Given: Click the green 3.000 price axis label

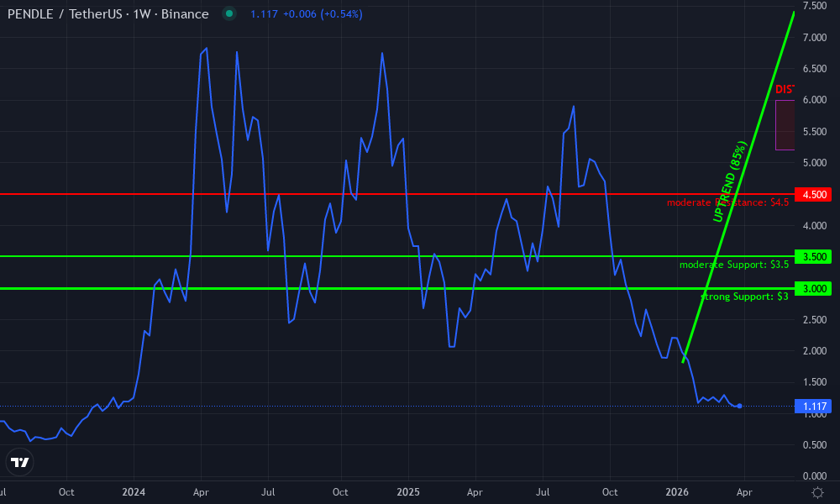Looking at the screenshot, I should 812,289.
